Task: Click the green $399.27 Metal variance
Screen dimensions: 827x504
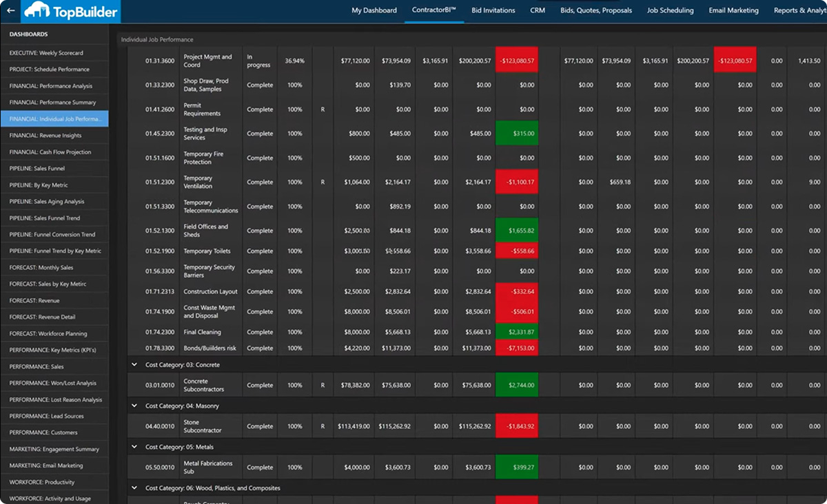Action: tap(517, 468)
